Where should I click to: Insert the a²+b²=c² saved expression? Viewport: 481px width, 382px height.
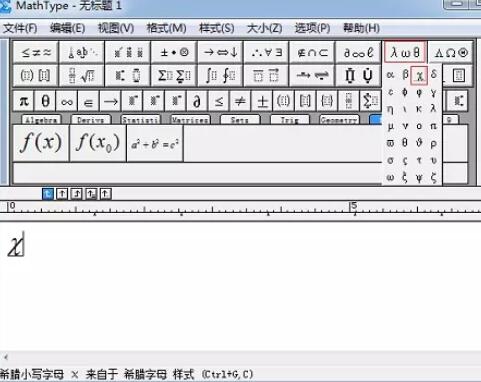(x=155, y=143)
